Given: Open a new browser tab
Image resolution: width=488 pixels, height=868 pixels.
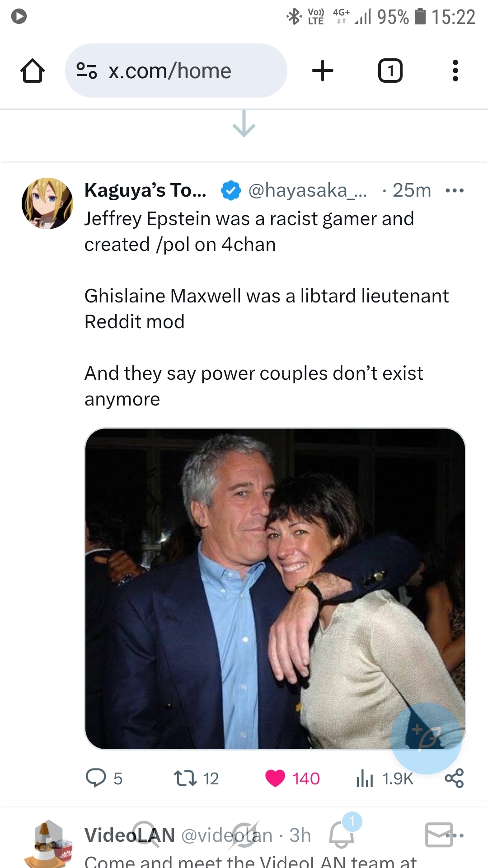Looking at the screenshot, I should (323, 71).
